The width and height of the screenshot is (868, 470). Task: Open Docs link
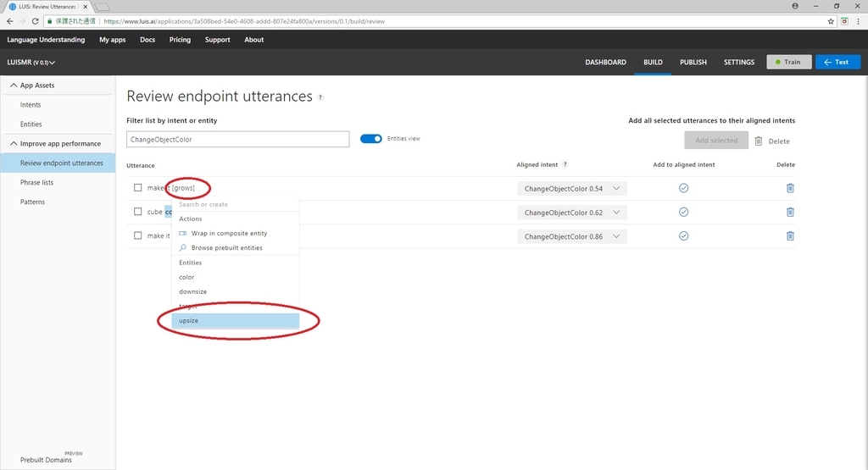[x=147, y=40]
